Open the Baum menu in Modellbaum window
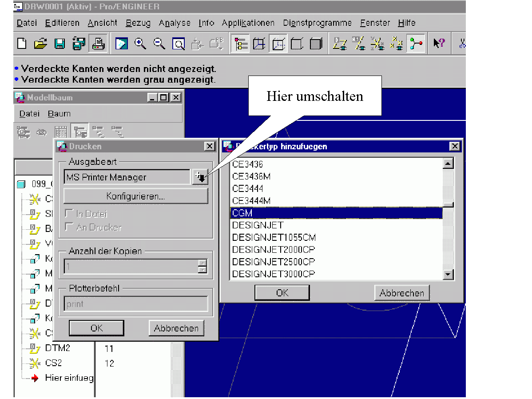Viewport: 532px width, 399px height. pos(59,113)
